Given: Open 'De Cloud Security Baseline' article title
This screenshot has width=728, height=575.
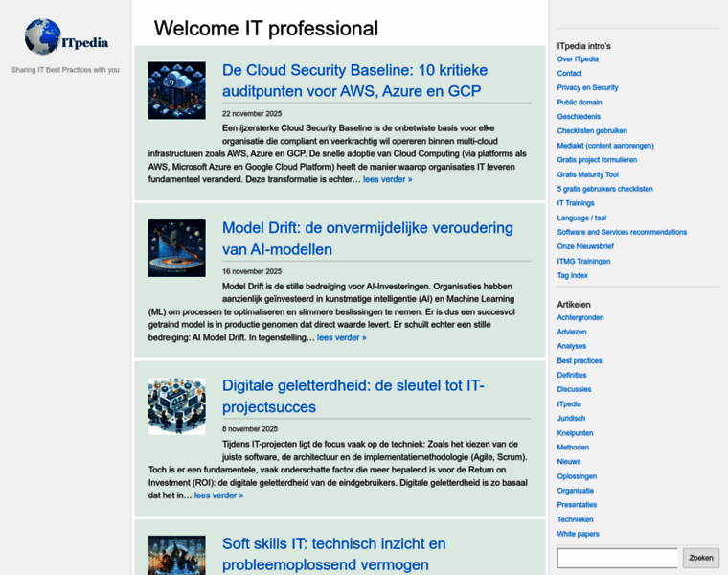Looking at the screenshot, I should point(354,80).
